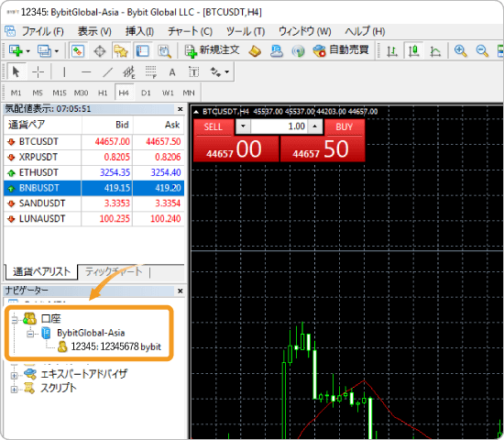Toggle 自動売買 auto trading button
This screenshot has width=504, height=440.
tap(341, 50)
